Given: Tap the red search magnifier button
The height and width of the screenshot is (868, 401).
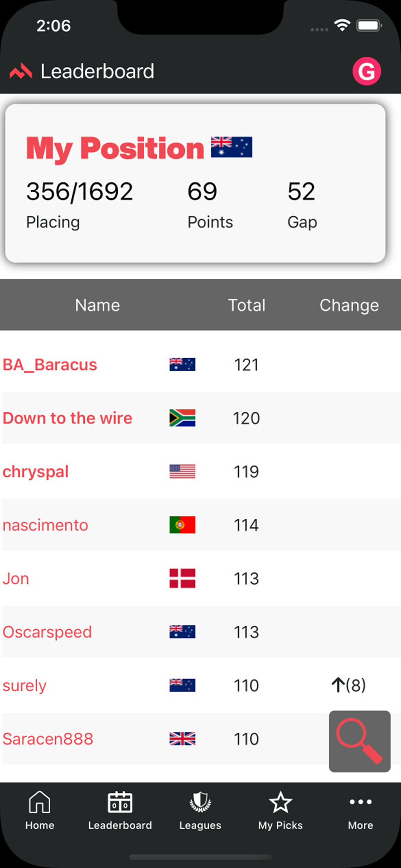Looking at the screenshot, I should point(359,741).
